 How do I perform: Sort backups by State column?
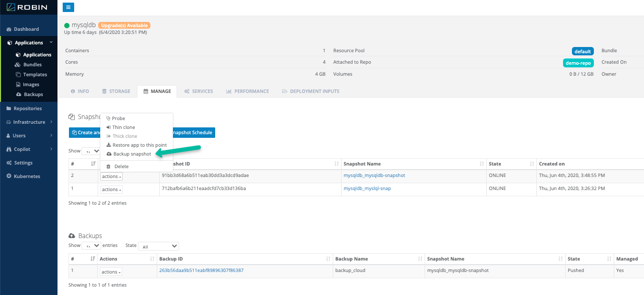pos(590,259)
